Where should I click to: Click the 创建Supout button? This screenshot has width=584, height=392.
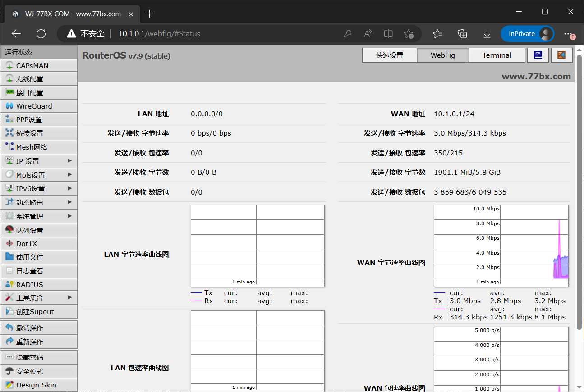tap(35, 312)
